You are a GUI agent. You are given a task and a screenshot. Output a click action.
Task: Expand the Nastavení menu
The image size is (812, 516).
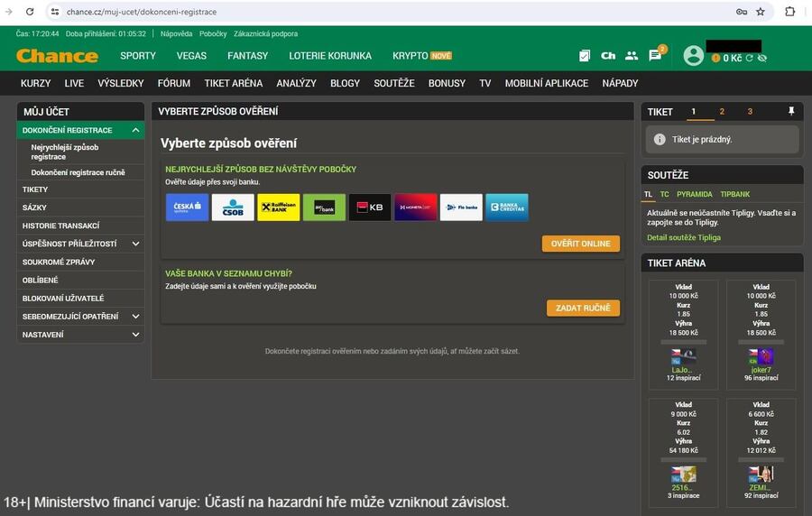click(x=135, y=335)
